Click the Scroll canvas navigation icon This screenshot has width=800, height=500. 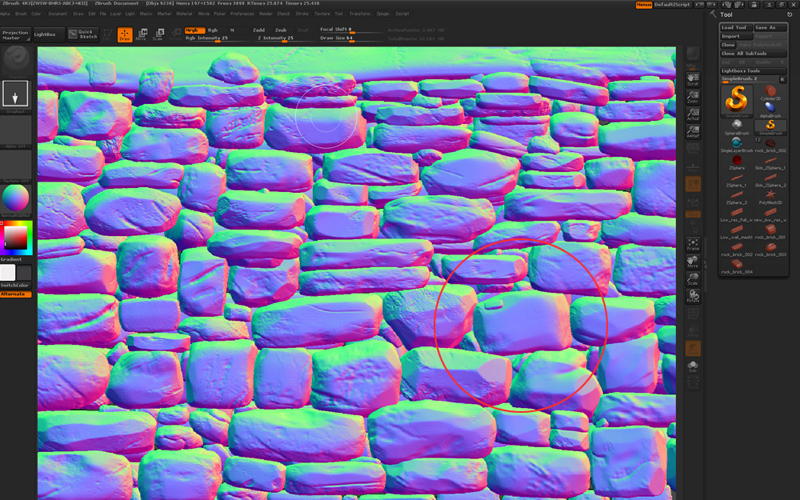pos(693,81)
